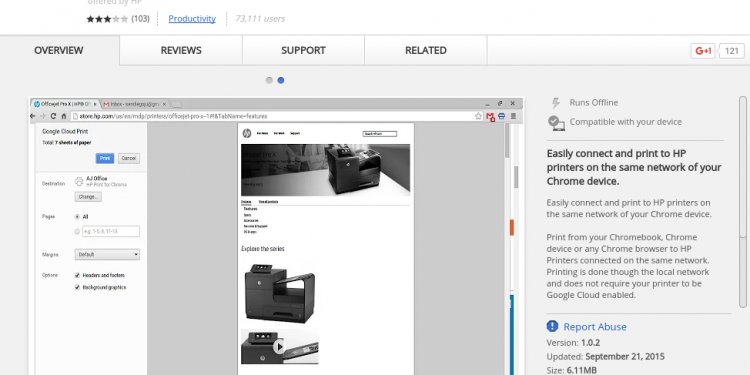The height and width of the screenshot is (375, 750).
Task: Click the star rating icons
Action: tap(107, 19)
